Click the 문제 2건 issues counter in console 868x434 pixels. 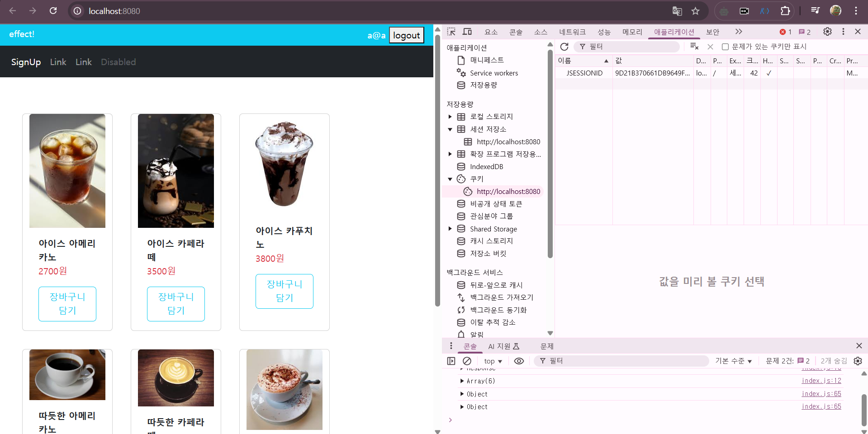pyautogui.click(x=787, y=361)
